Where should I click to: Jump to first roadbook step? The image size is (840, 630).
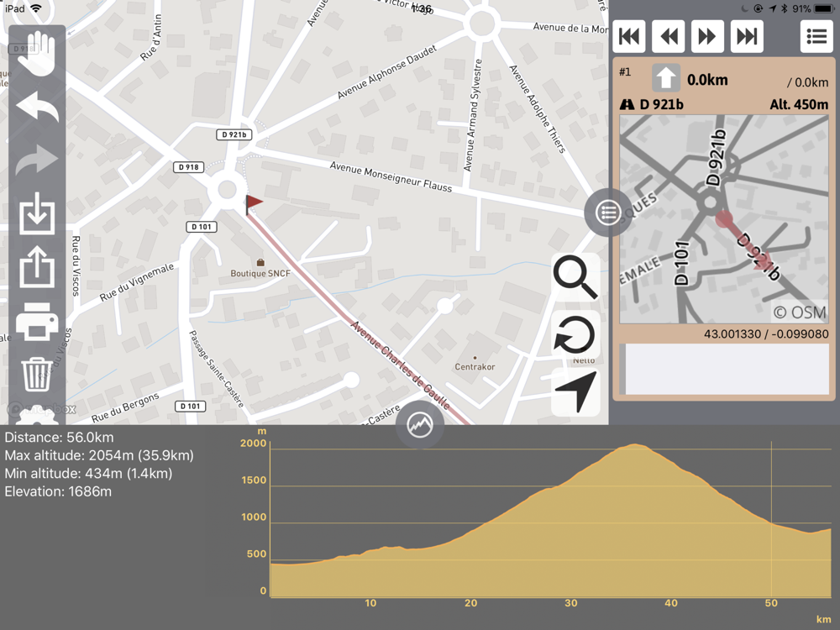point(629,36)
